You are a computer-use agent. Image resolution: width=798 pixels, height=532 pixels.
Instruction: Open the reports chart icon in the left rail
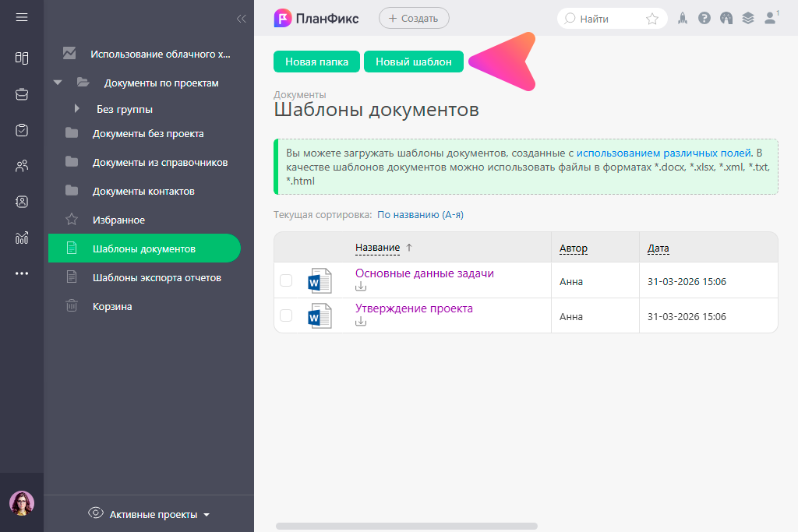pos(22,238)
